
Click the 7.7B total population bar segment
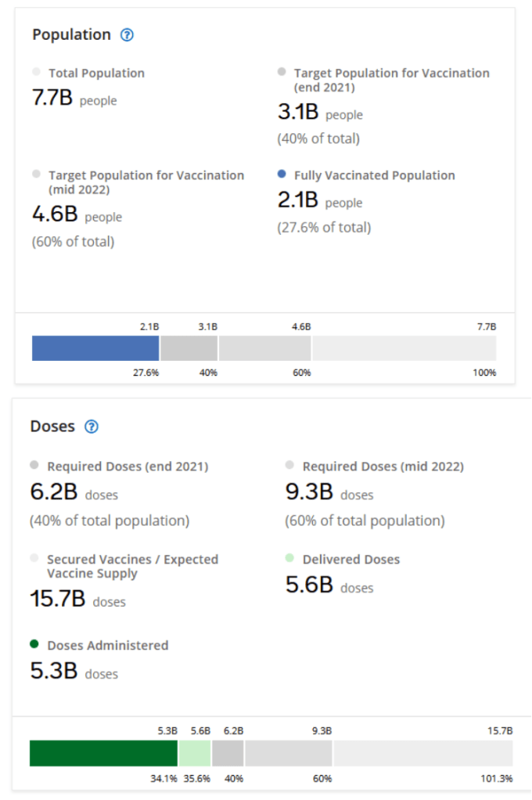(x=404, y=348)
